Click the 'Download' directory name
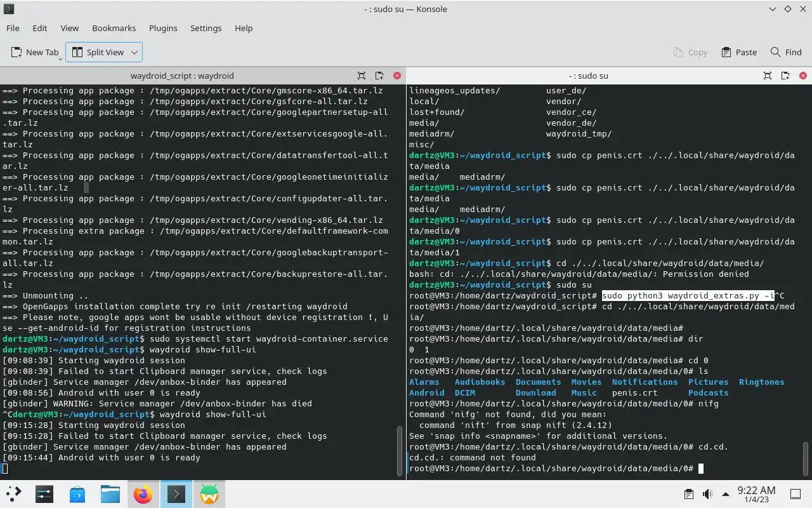Screen dimensions: 812x508 [x=535, y=392]
